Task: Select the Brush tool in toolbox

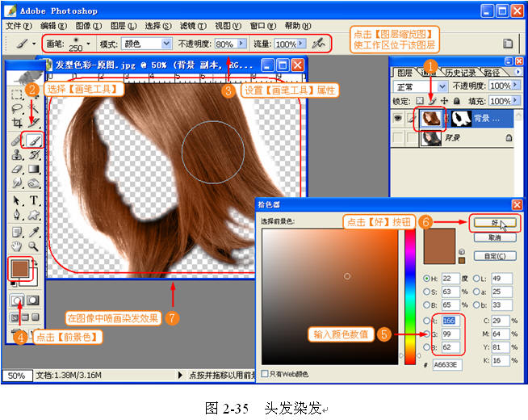Action: [33, 141]
